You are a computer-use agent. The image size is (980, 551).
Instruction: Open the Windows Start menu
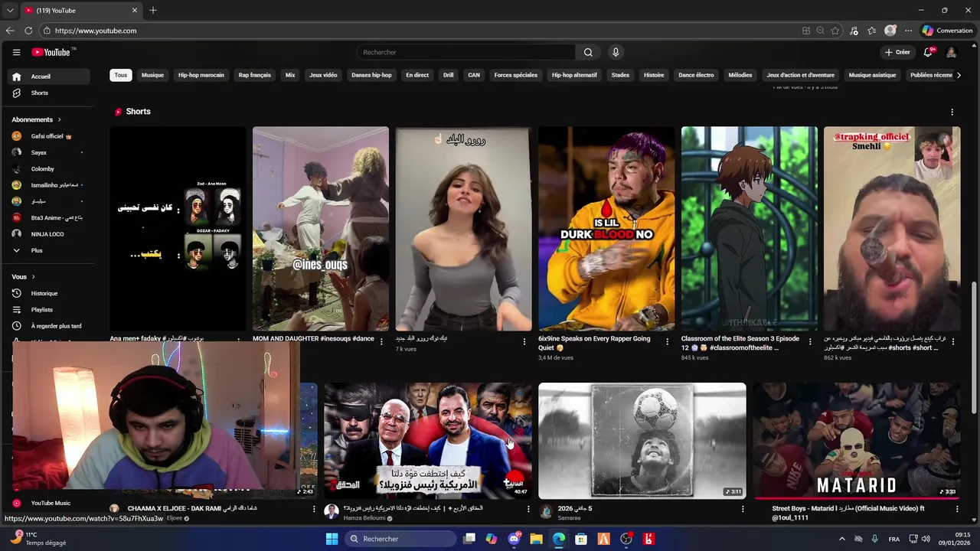click(x=332, y=539)
